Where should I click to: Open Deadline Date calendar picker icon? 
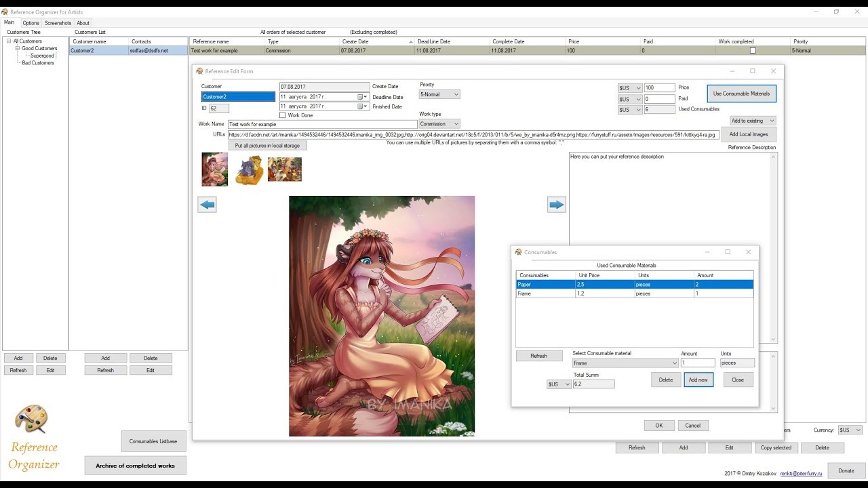coord(361,97)
